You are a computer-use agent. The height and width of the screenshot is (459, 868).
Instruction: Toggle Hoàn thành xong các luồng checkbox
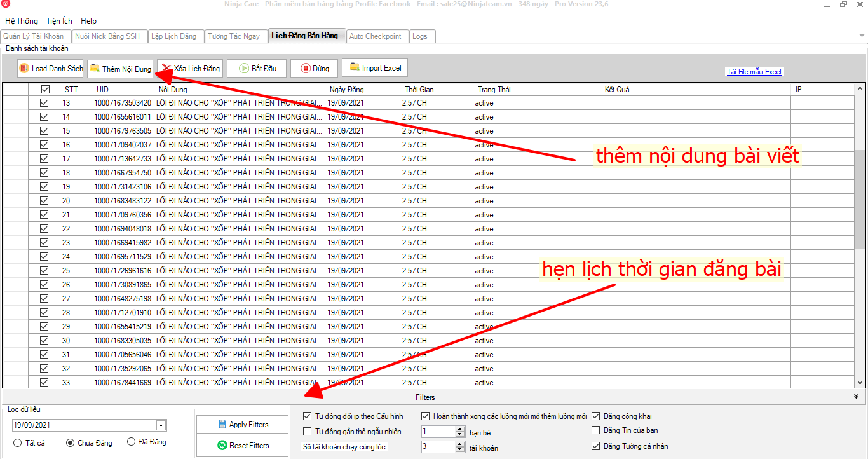pos(426,416)
